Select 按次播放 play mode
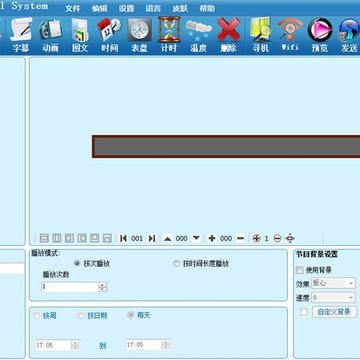 tap(77, 264)
